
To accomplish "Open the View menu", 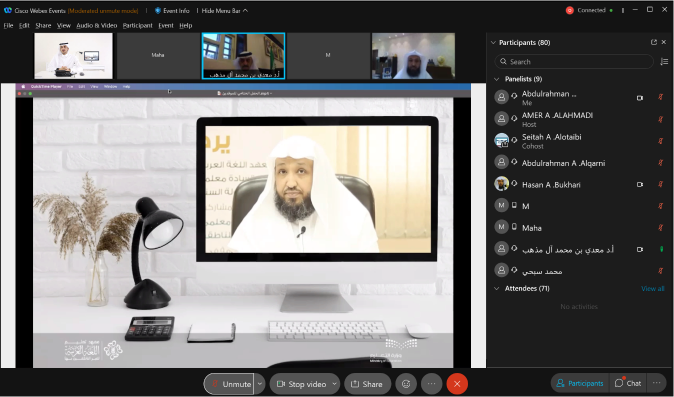I will (64, 26).
